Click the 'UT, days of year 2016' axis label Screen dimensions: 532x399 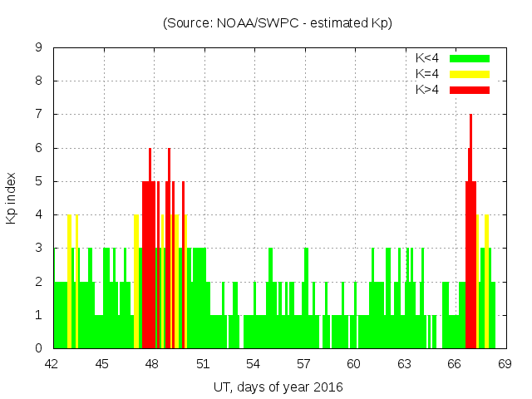point(278,387)
